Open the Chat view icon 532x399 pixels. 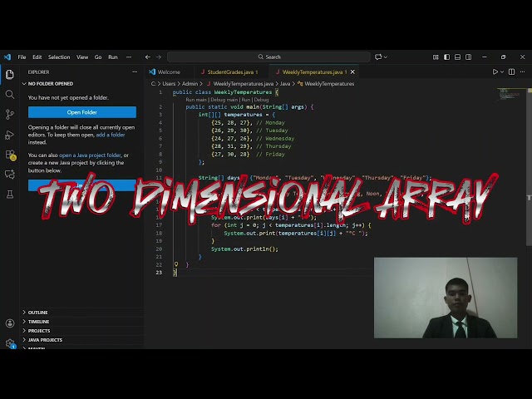tap(10, 175)
